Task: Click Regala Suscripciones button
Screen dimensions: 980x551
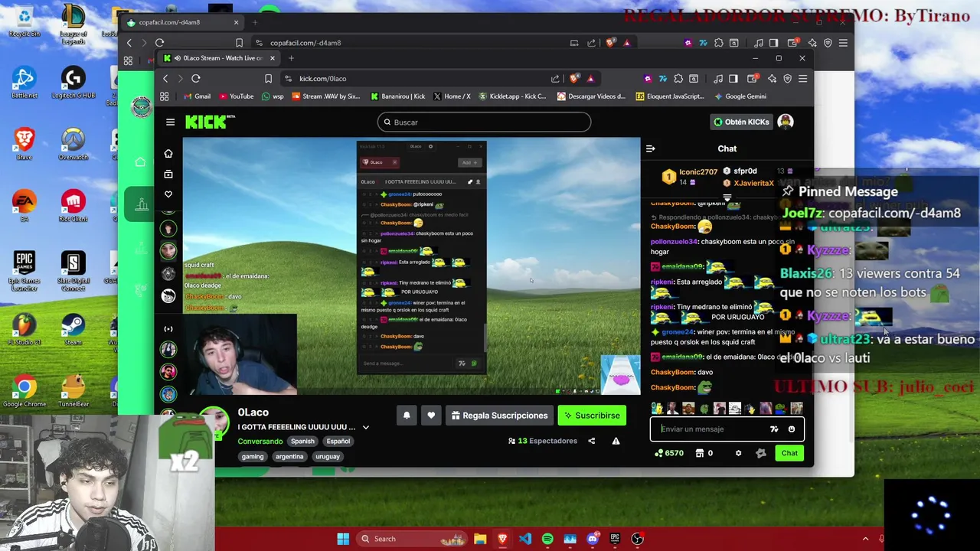Action: click(499, 416)
